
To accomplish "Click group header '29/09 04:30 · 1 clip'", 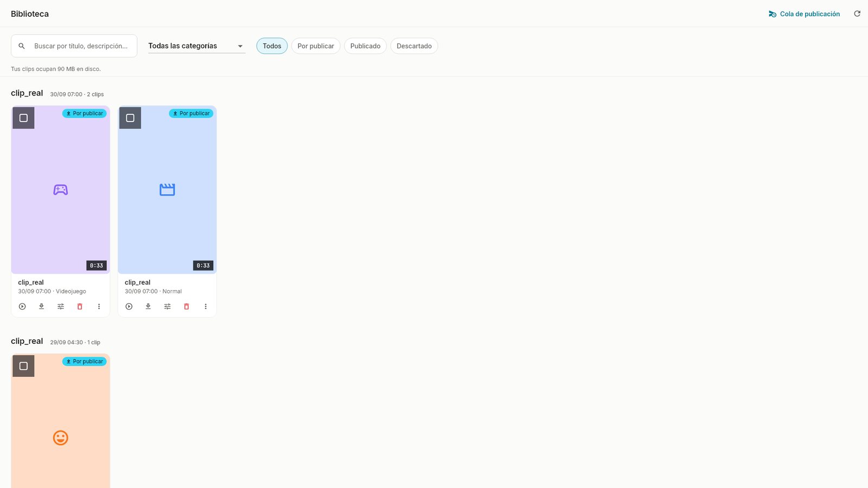I will pos(75,342).
